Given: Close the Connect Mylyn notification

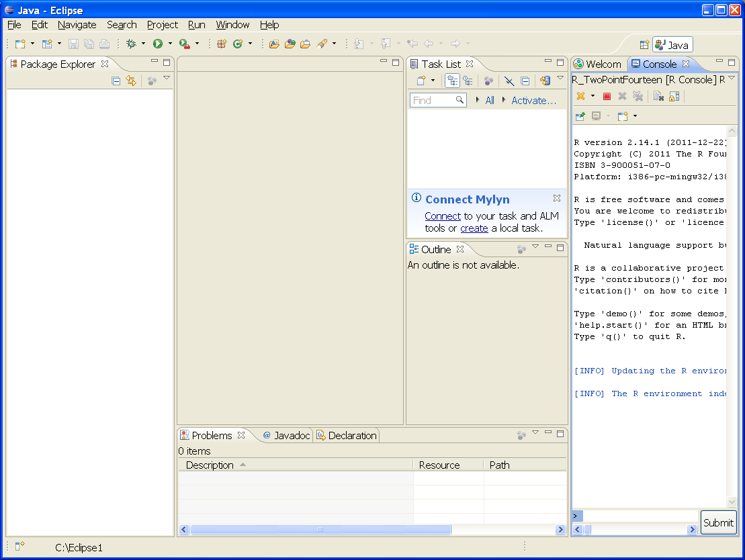Looking at the screenshot, I should tap(557, 197).
